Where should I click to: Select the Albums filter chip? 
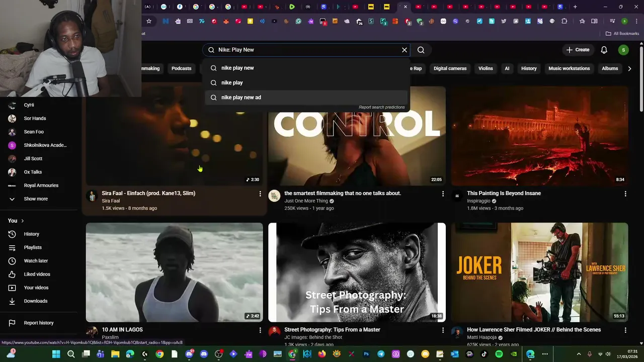610,68
